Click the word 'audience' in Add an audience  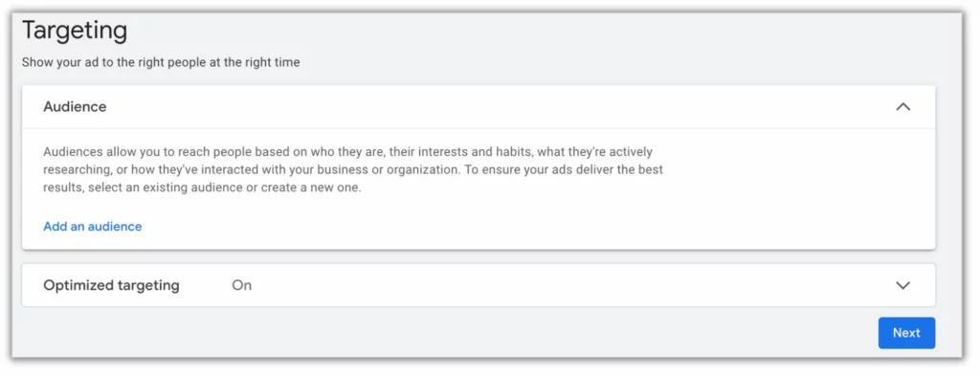[x=115, y=226]
